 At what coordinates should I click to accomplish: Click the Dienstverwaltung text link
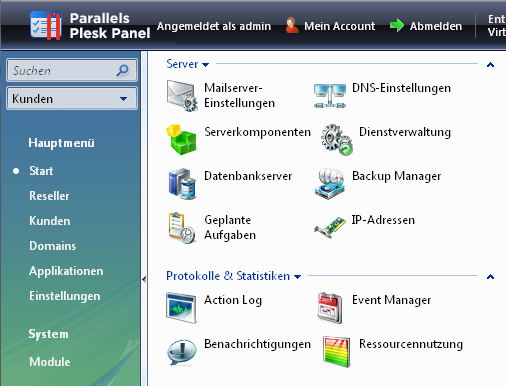point(405,132)
